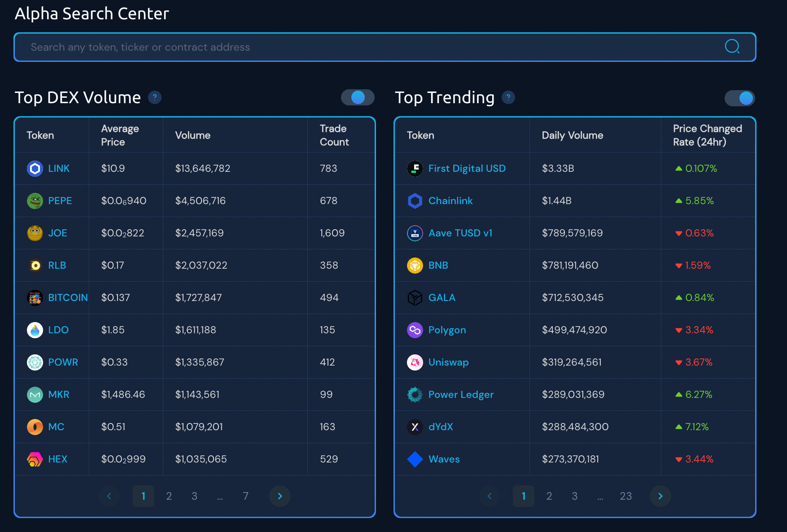Click the Uniswap unicorn logo icon
This screenshot has height=532, width=787.
click(415, 362)
